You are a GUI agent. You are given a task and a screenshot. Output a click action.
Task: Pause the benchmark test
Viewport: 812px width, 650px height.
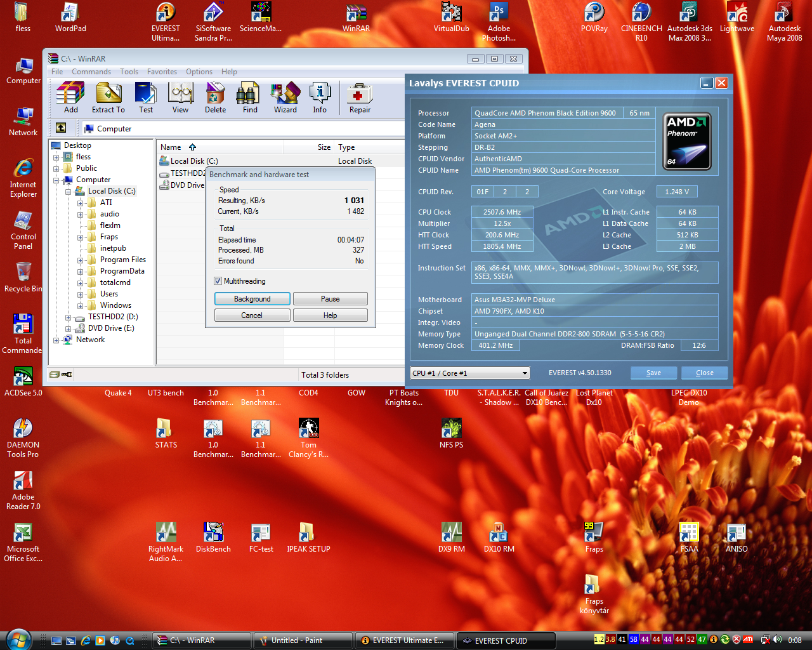(331, 298)
